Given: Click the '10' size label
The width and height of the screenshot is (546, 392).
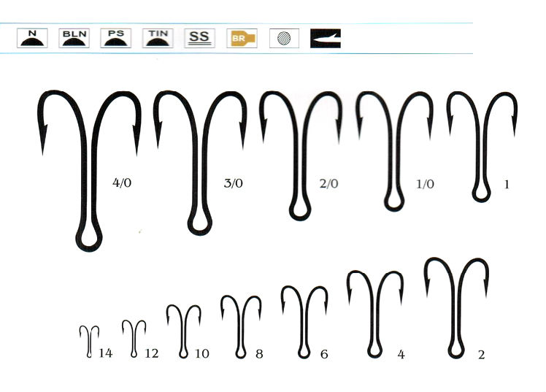Looking at the screenshot, I should [202, 354].
